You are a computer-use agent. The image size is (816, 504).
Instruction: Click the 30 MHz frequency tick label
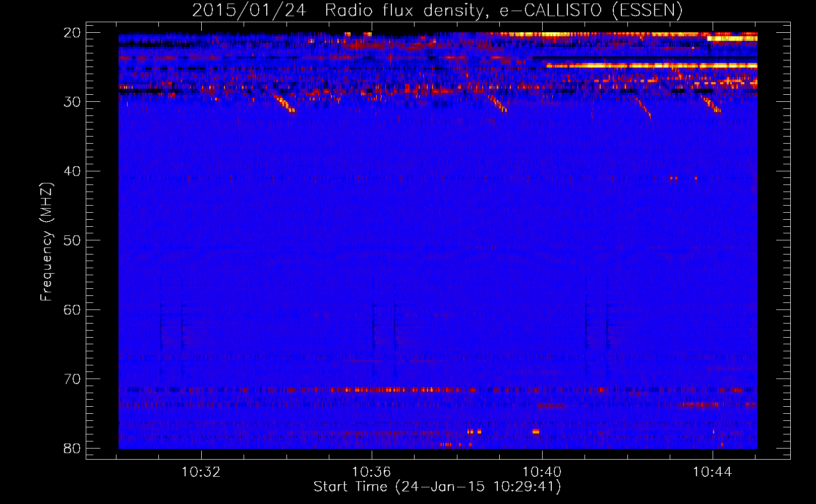click(x=72, y=102)
